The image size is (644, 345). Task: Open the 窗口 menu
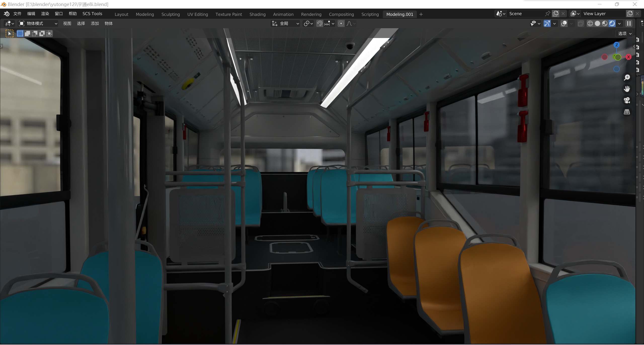59,14
